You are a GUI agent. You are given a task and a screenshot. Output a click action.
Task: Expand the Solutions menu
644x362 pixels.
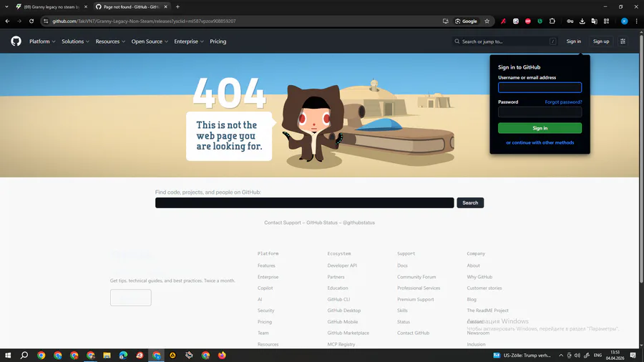coord(75,41)
